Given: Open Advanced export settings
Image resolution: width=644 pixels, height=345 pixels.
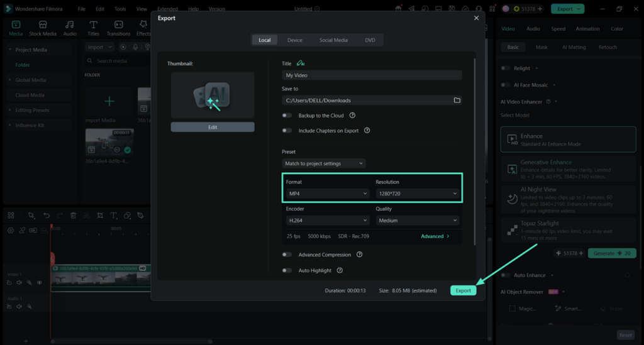Looking at the screenshot, I should [435, 236].
